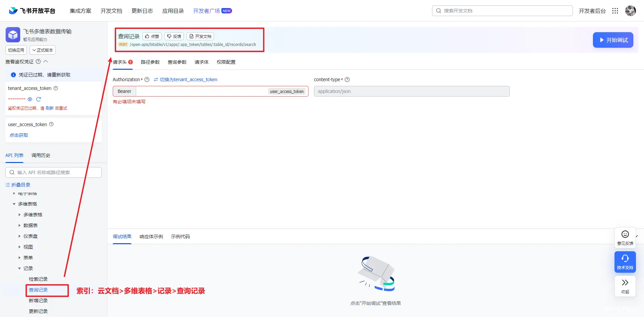Select 更新记录 in API tree
Image resolution: width=644 pixels, height=317 pixels.
point(38,311)
